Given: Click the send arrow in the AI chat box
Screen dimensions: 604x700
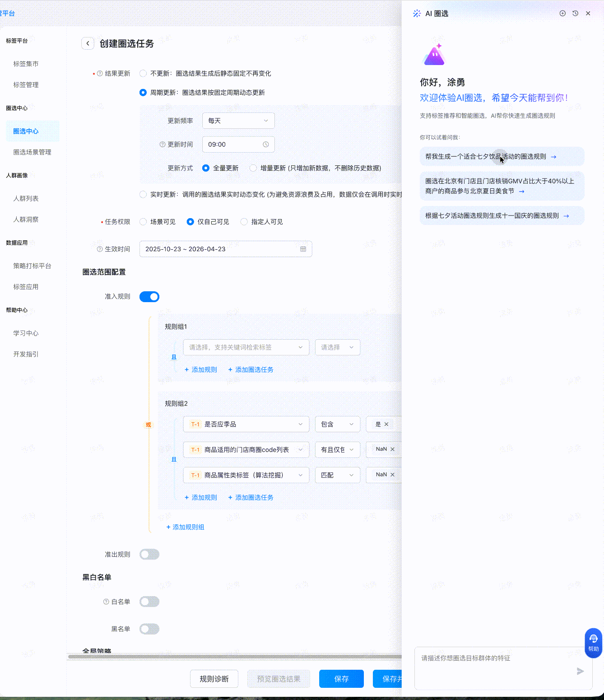Looking at the screenshot, I should point(581,671).
